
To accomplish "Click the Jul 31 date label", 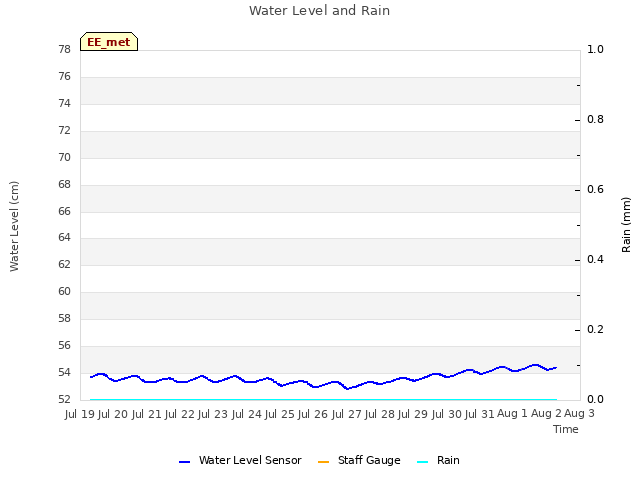I will [480, 414].
